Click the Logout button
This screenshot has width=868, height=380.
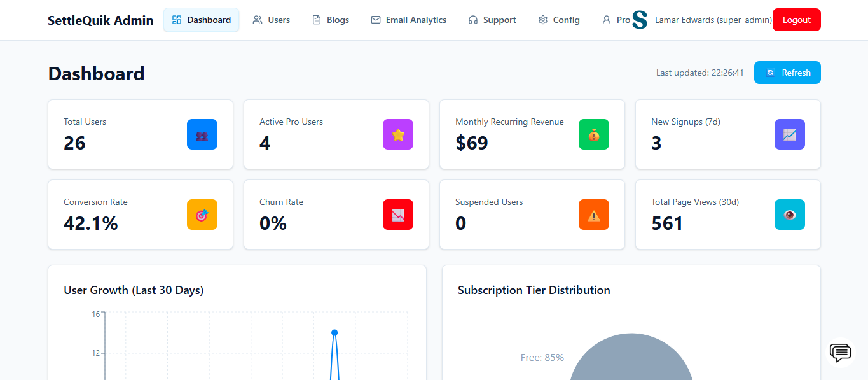point(796,20)
